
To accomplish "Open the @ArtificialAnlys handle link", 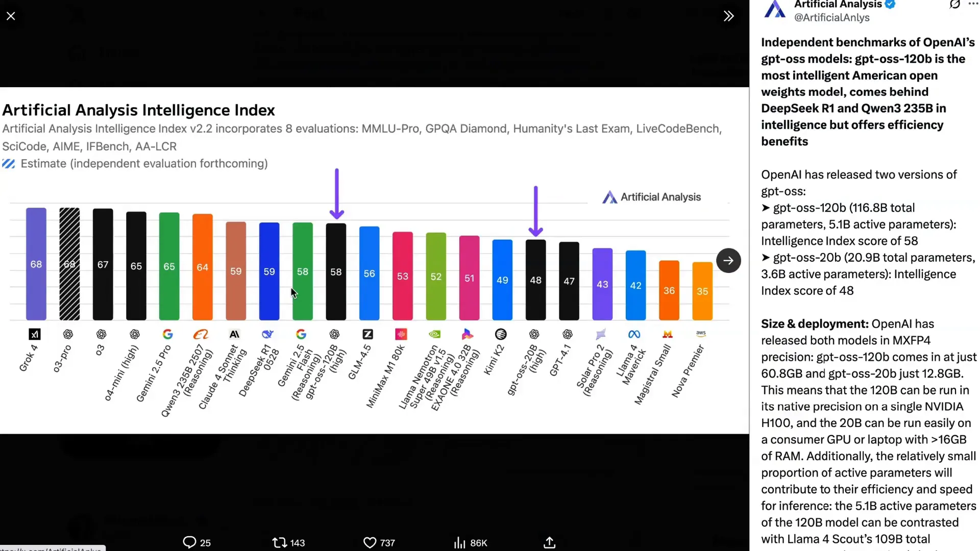I will tap(831, 18).
